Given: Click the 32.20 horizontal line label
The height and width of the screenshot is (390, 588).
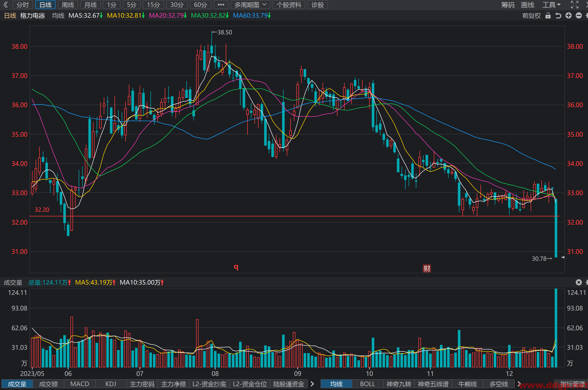Looking at the screenshot, I should click(42, 210).
